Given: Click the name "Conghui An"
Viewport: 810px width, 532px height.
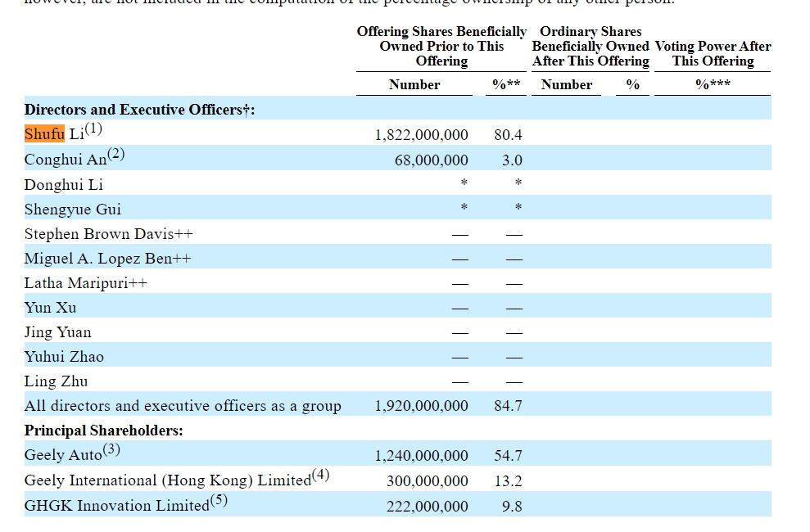Looking at the screenshot, I should pyautogui.click(x=66, y=160).
